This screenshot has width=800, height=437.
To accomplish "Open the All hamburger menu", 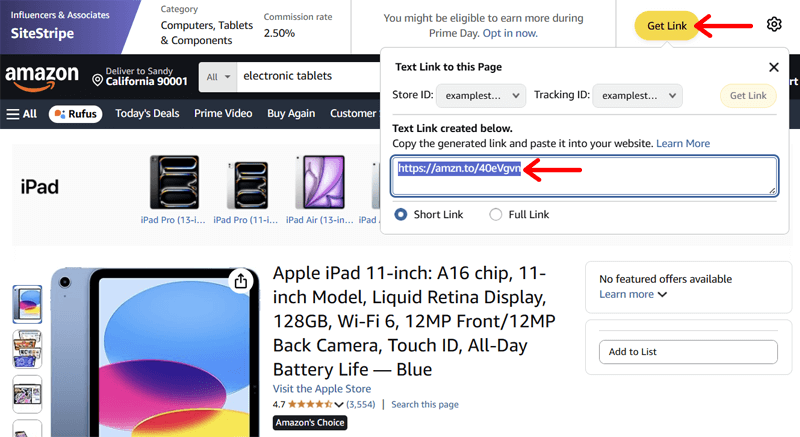I will [21, 114].
